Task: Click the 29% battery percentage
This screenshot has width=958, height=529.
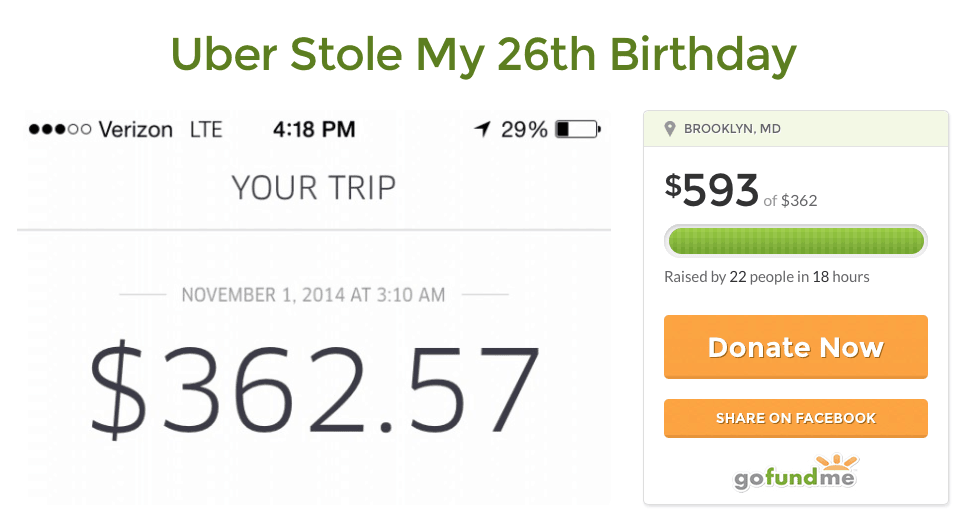Action: (524, 129)
